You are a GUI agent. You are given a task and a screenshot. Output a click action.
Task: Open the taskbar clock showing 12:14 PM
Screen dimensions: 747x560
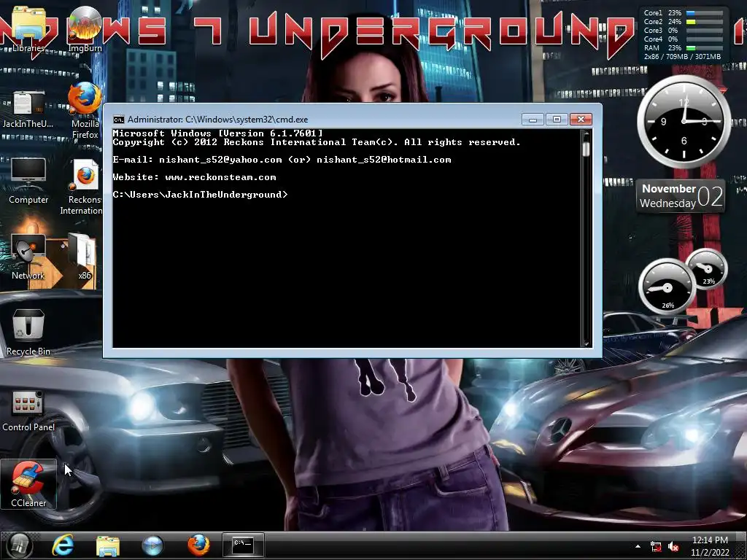(x=710, y=546)
